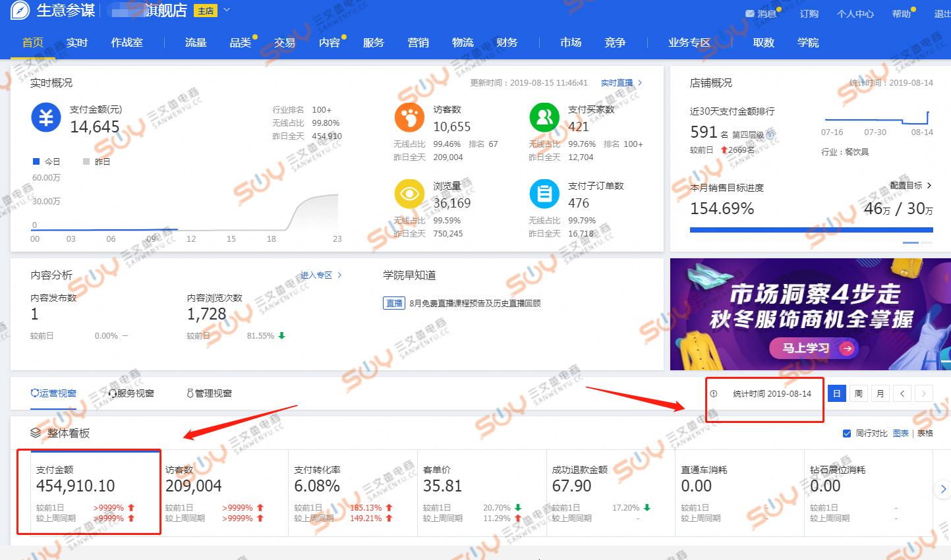Open the 流量 tab
This screenshot has width=951, height=560.
pyautogui.click(x=196, y=42)
